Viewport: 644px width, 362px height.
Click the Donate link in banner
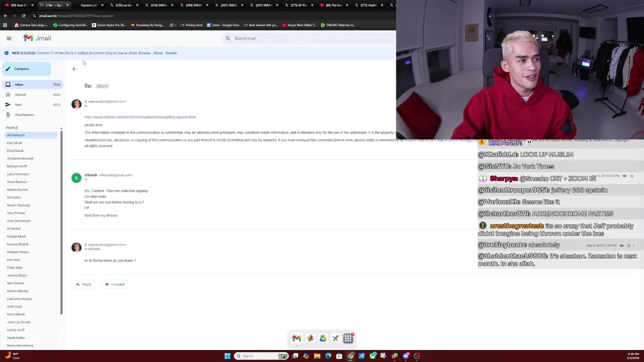click(171, 53)
